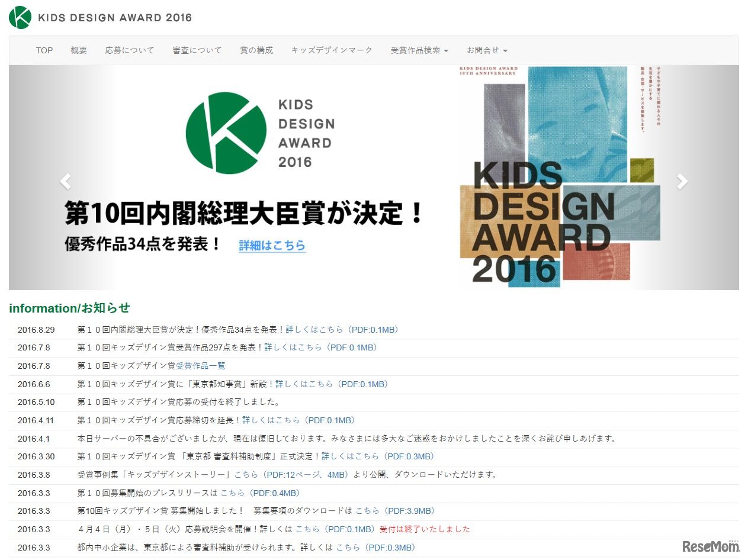Select 賞の構成 from the navigation

[256, 50]
